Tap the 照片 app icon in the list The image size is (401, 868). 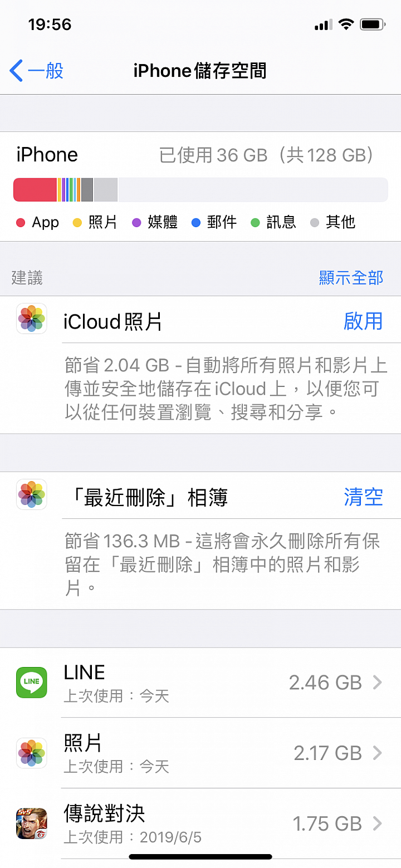(x=32, y=753)
